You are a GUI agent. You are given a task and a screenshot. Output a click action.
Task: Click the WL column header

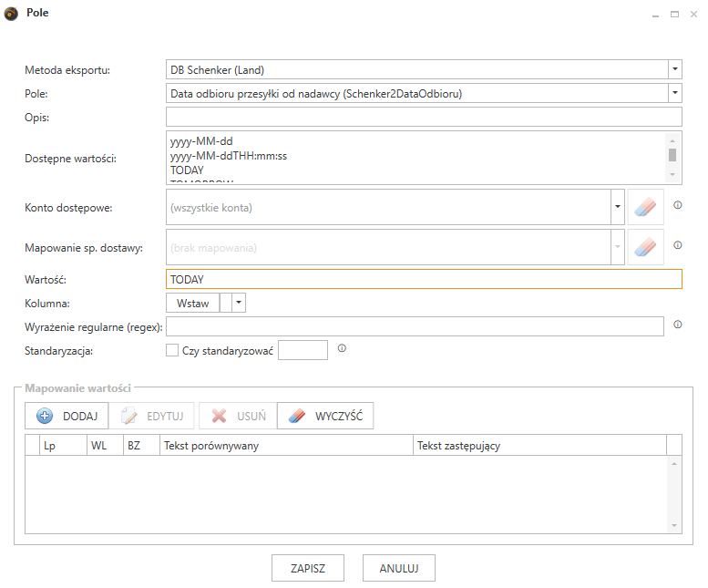[105, 445]
